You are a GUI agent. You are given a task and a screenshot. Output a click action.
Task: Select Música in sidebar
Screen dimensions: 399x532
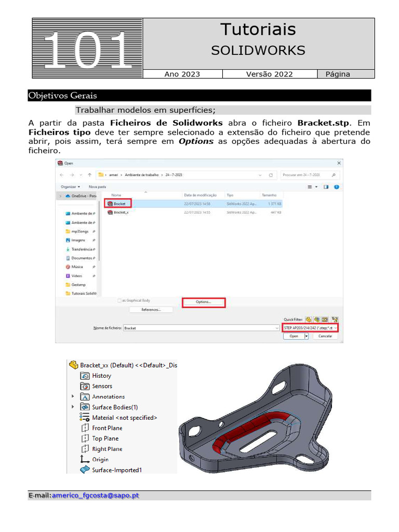click(x=80, y=267)
